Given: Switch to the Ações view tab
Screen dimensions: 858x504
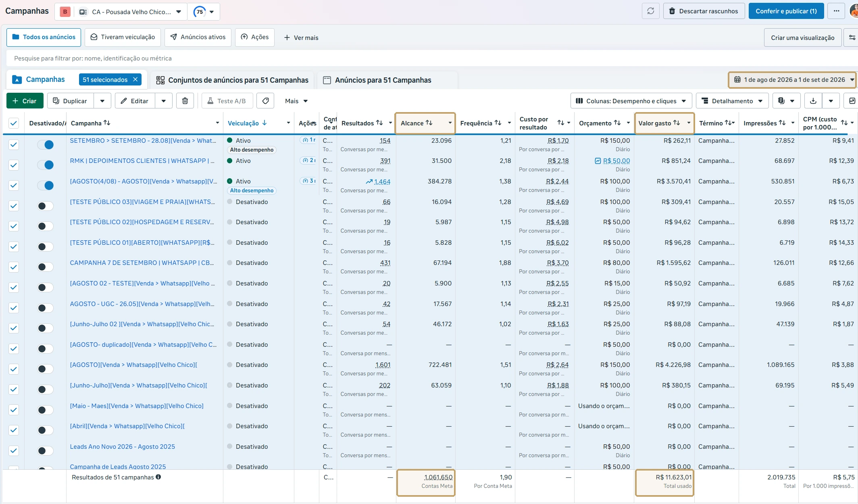Looking at the screenshot, I should point(255,37).
